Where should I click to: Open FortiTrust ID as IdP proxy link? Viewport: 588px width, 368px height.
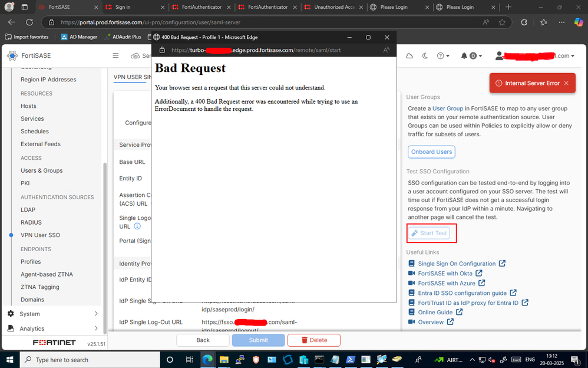click(x=468, y=303)
